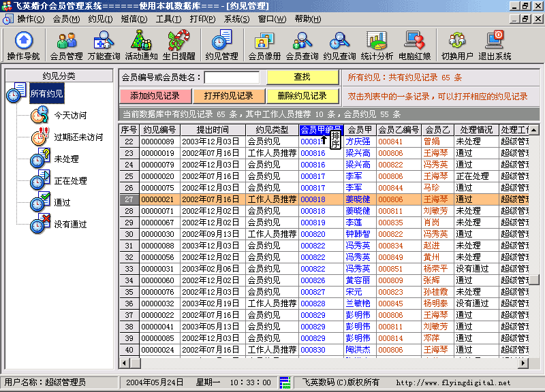Click 退出系统 exit icon

pyautogui.click(x=495, y=46)
